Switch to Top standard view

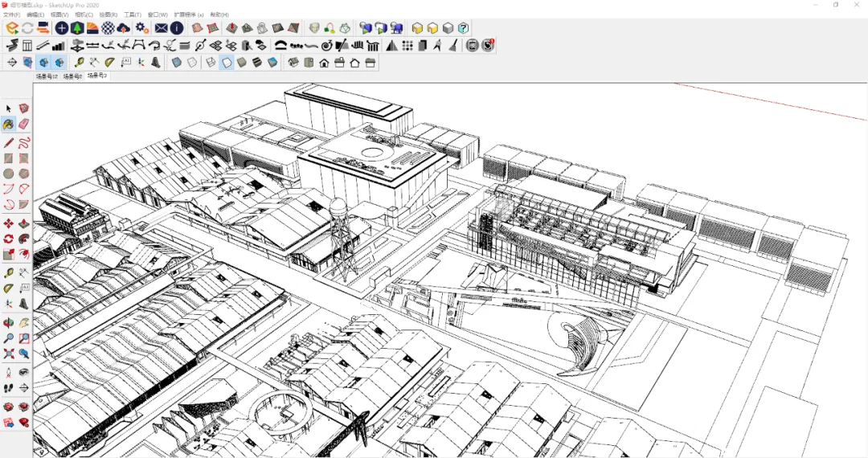(309, 63)
